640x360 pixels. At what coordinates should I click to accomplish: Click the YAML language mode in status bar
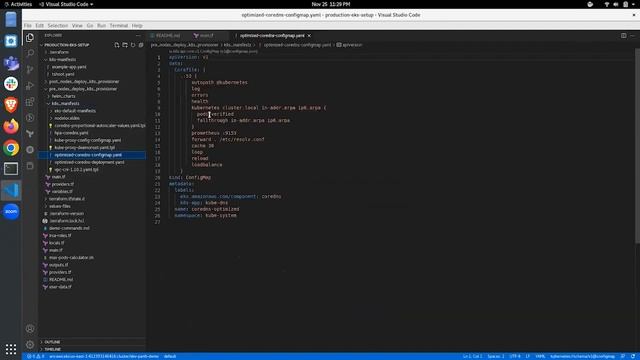pos(540,356)
